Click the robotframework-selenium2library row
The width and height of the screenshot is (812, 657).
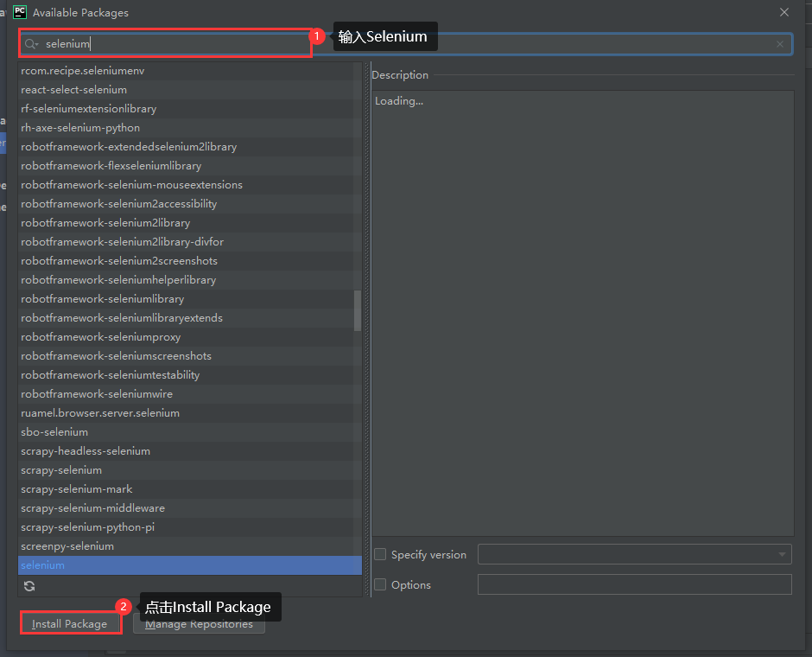tap(189, 223)
